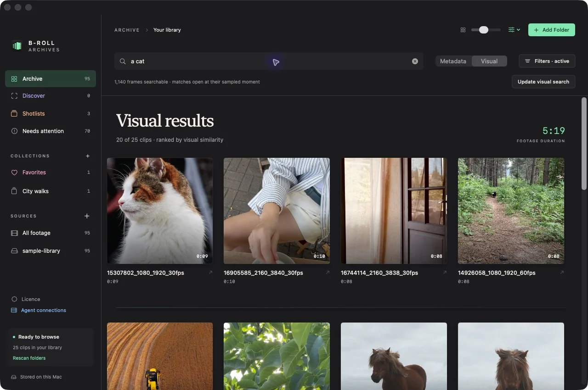588x390 pixels.
Task: Clear the search query with the X icon
Action: [415, 61]
